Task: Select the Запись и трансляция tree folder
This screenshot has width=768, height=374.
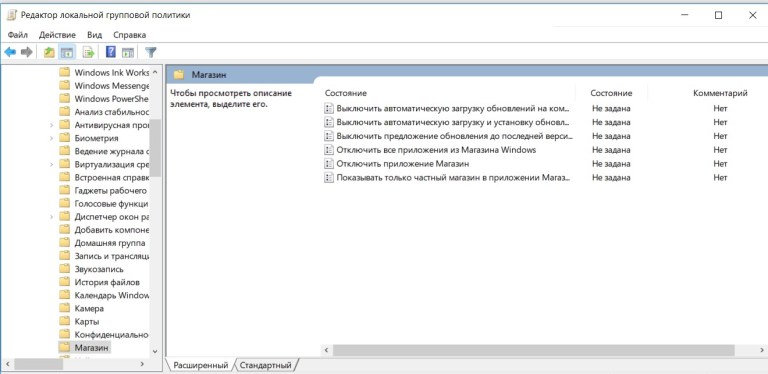Action: tap(111, 256)
